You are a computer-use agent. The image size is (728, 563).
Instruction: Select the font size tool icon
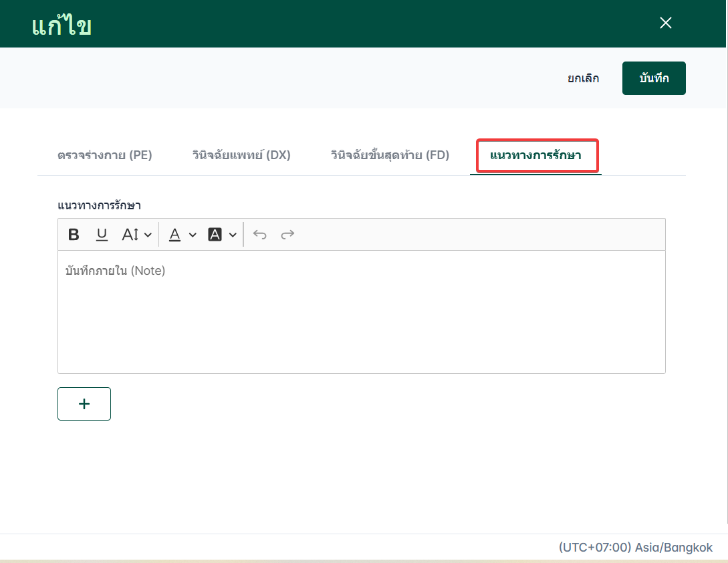(130, 235)
